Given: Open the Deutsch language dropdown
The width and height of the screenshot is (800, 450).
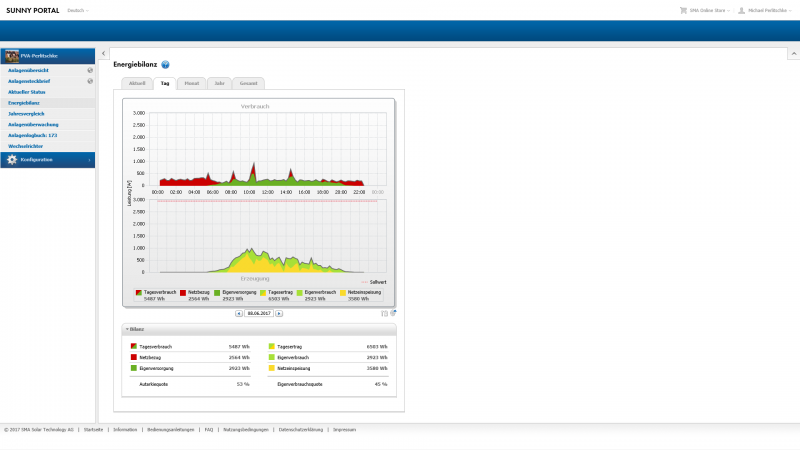Looking at the screenshot, I should point(78,10).
